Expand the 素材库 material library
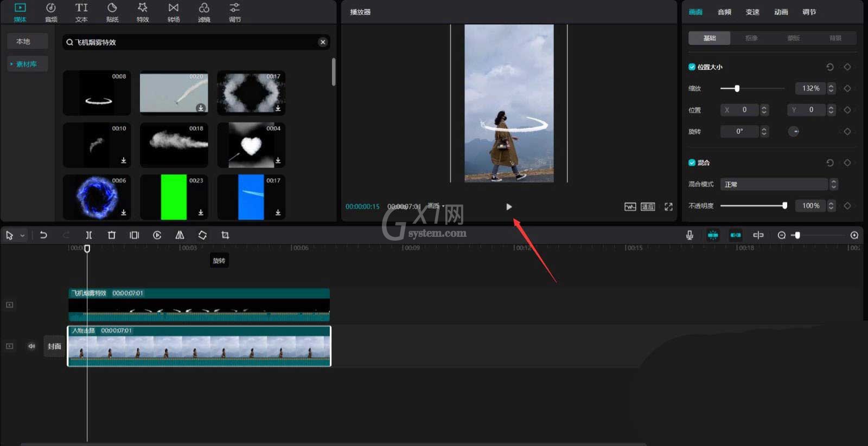The width and height of the screenshot is (868, 446). click(27, 64)
